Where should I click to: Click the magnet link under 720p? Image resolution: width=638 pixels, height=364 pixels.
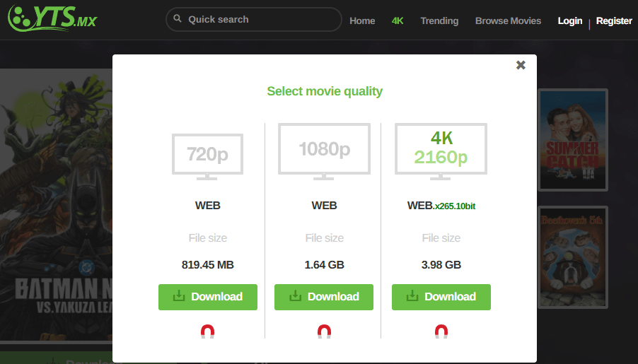click(x=207, y=331)
